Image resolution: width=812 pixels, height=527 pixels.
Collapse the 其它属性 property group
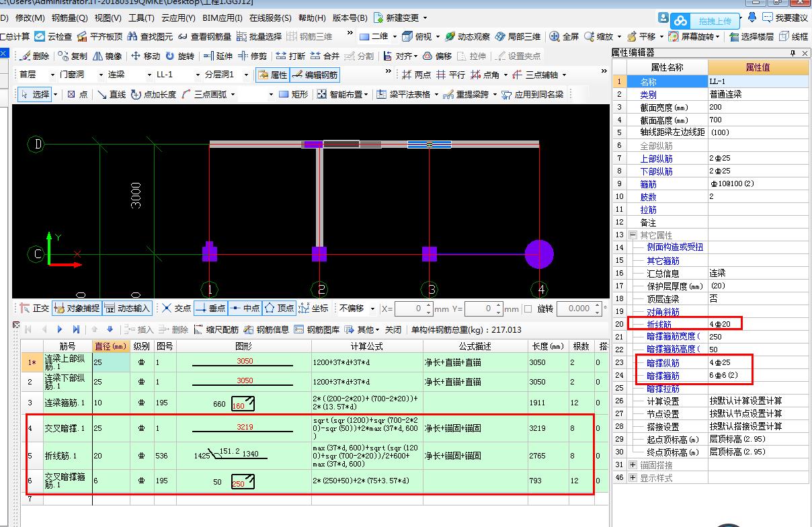(633, 235)
